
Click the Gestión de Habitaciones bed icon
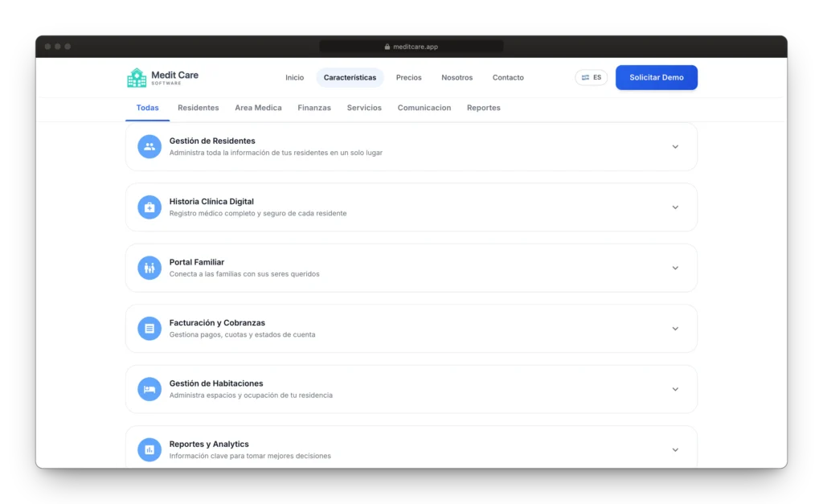tap(149, 389)
